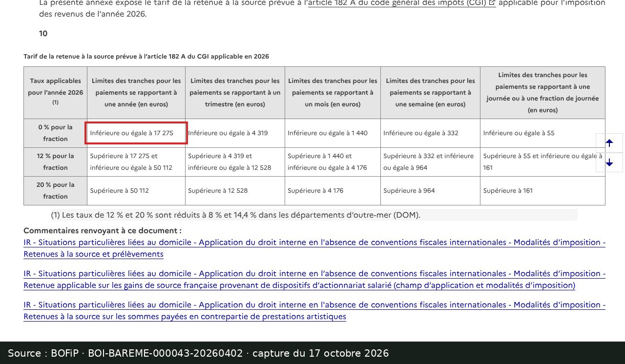Click cell 'Supérieure à 332 et inférieure ou égale à 964'
This screenshot has height=364, width=625.
click(x=430, y=162)
